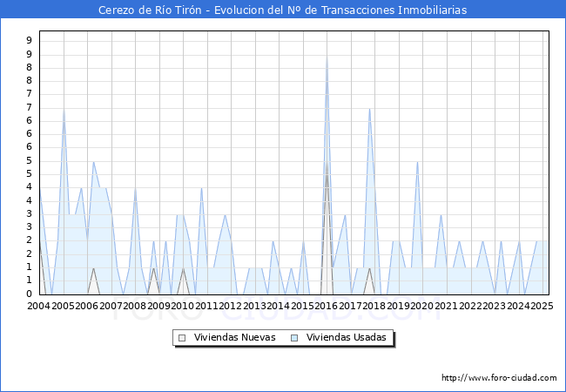Click the 2011 used-homes peak at 4

pos(201,188)
